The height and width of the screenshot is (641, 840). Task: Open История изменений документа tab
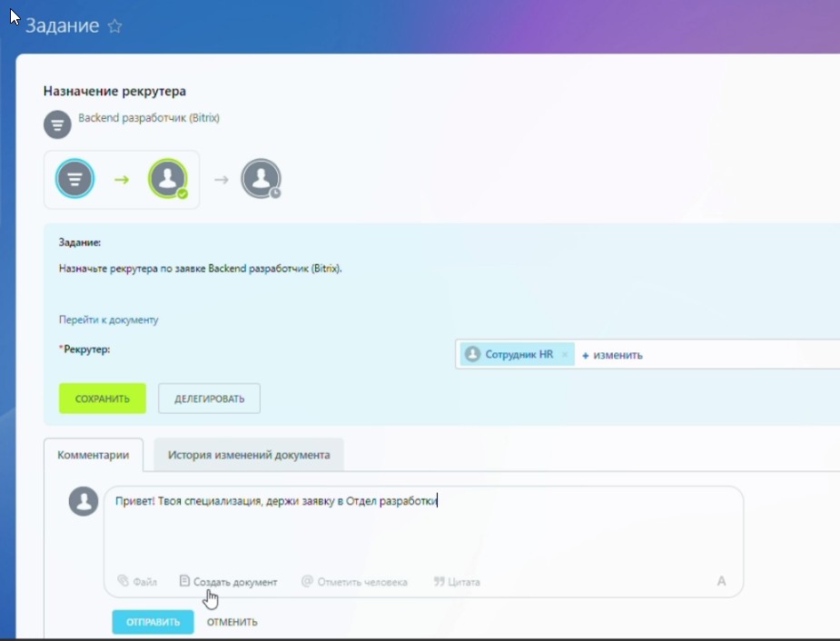point(249,455)
